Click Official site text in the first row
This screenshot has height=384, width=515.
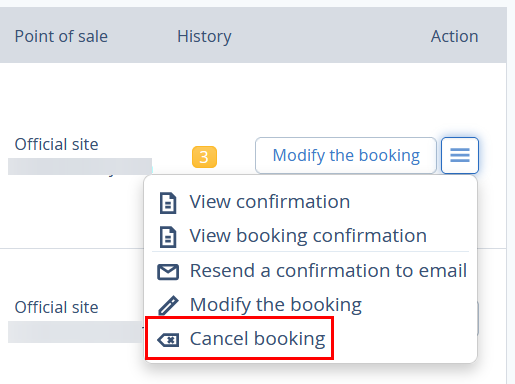(56, 144)
